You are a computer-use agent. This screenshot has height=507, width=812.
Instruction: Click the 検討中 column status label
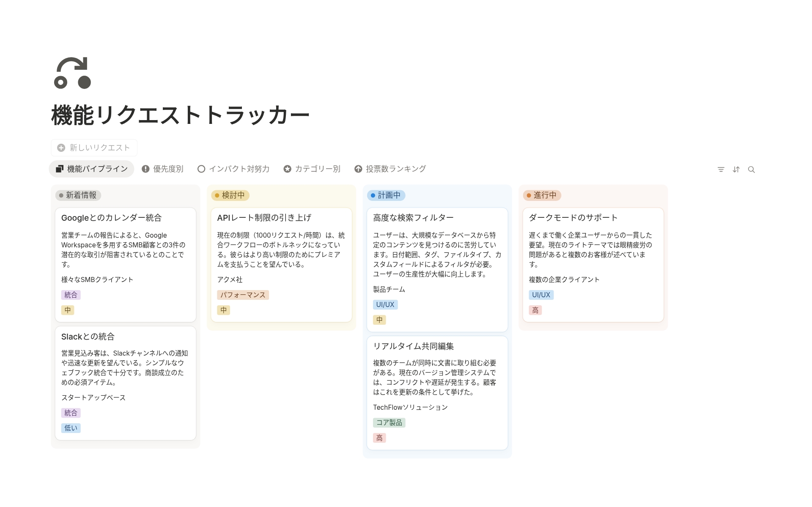pos(230,195)
